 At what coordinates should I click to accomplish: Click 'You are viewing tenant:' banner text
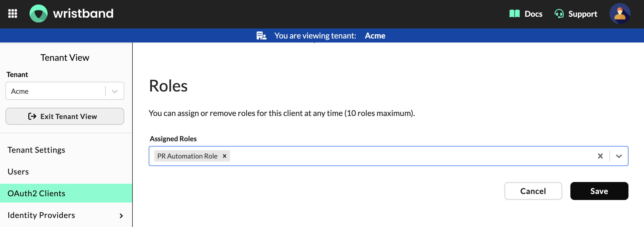[315, 35]
